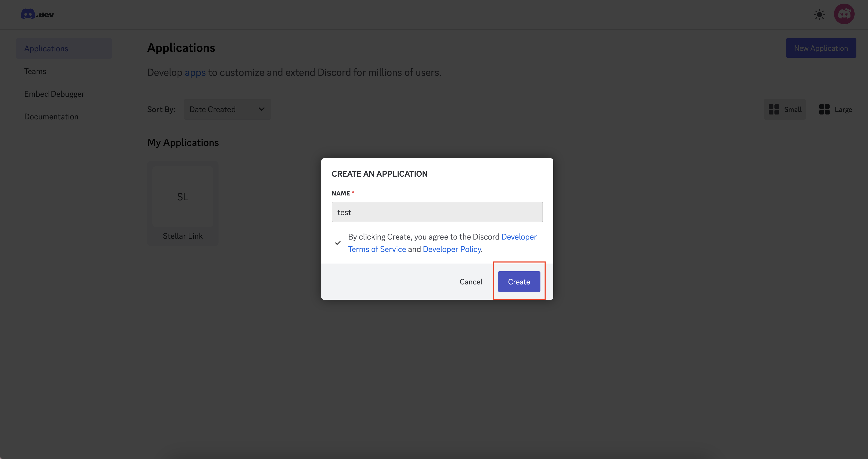
Task: Open Applications in the sidebar
Action: click(64, 48)
